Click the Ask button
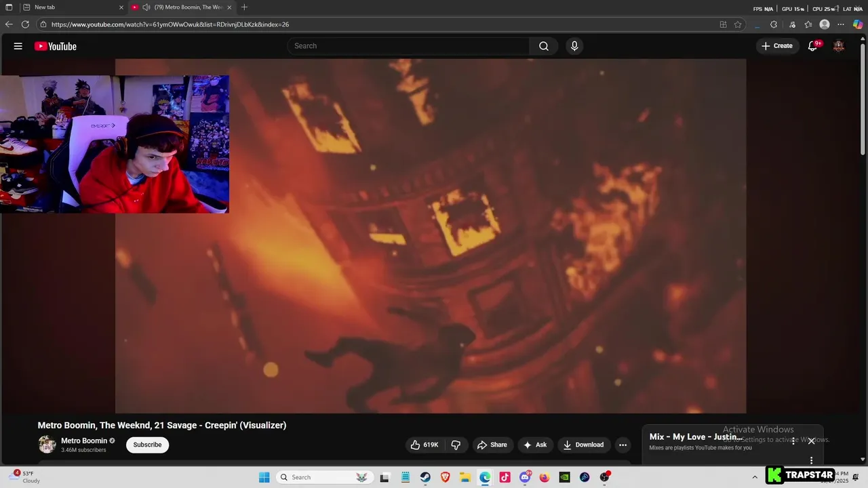Image resolution: width=868 pixels, height=488 pixels. coord(534,445)
